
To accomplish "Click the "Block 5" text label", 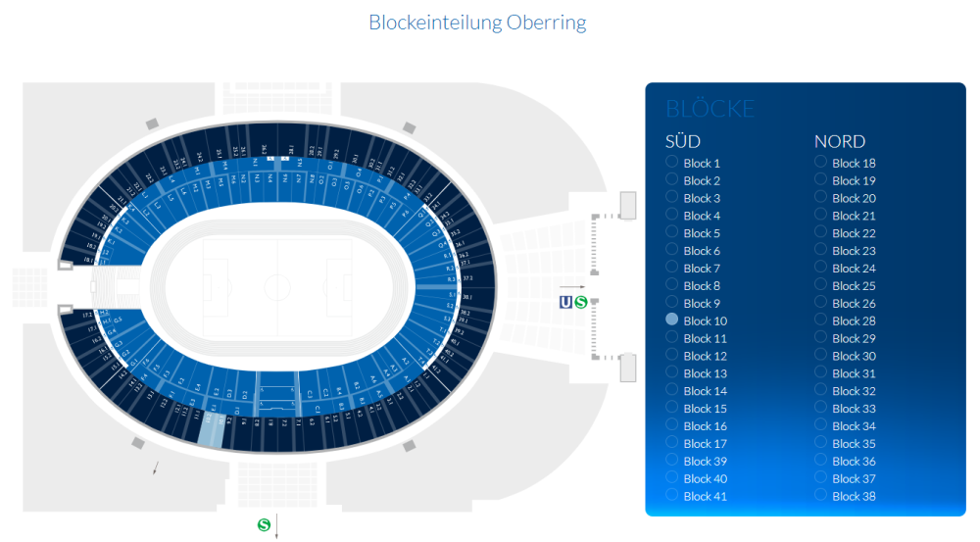I will 702,233.
